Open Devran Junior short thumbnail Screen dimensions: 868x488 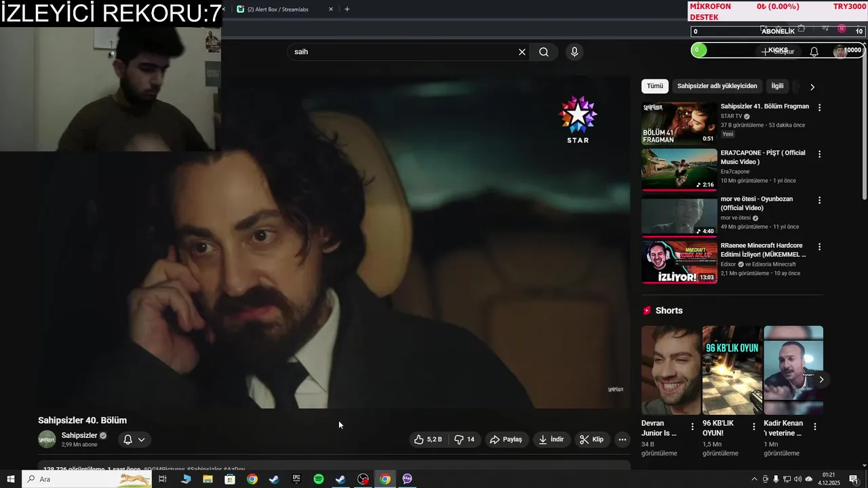tap(671, 370)
